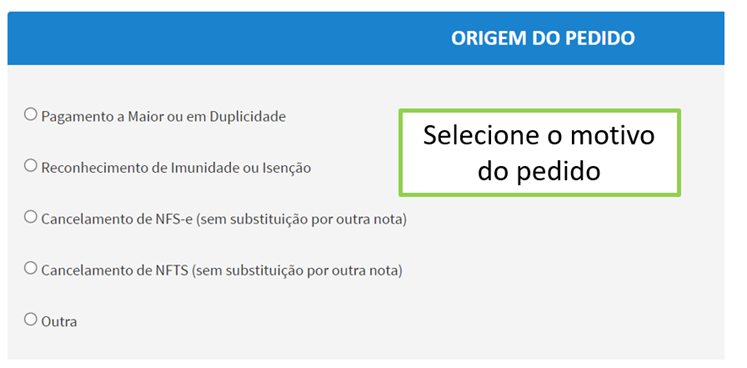Pick the Cancelamento de NFS-e radio circle
This screenshot has height=368, width=747.
[x=30, y=217]
